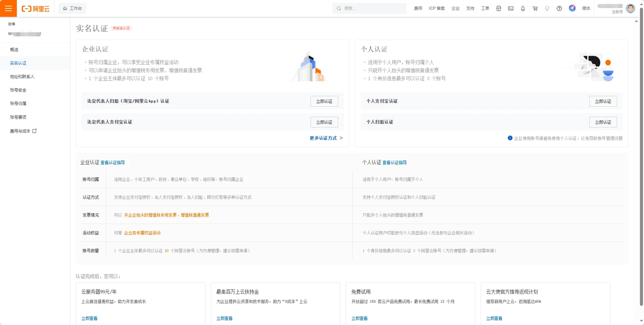Viewport: 644px width, 325px height.
Task: Open the 费用 top menu
Action: tap(418, 8)
